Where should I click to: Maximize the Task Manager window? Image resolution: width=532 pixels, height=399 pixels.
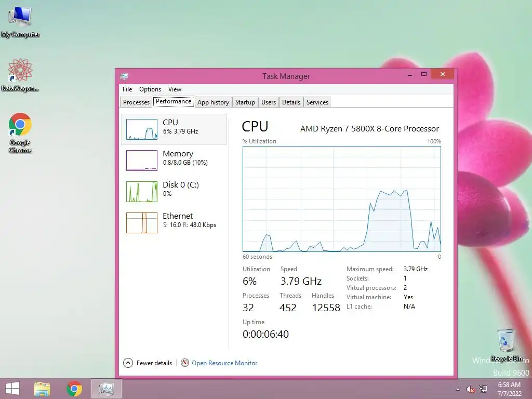pos(424,74)
